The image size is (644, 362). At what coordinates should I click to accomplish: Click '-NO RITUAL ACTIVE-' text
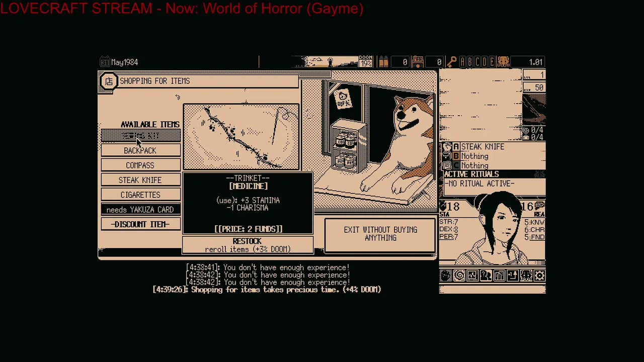pyautogui.click(x=479, y=184)
